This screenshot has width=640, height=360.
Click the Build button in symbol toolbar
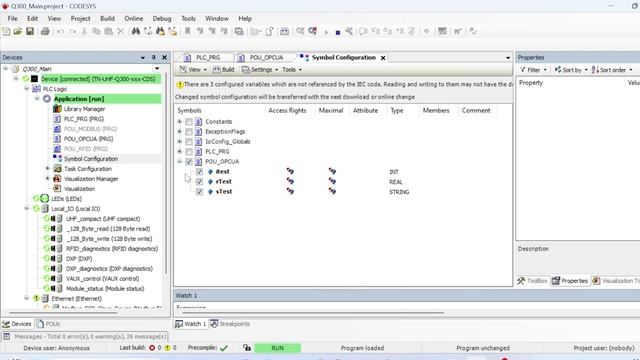223,70
